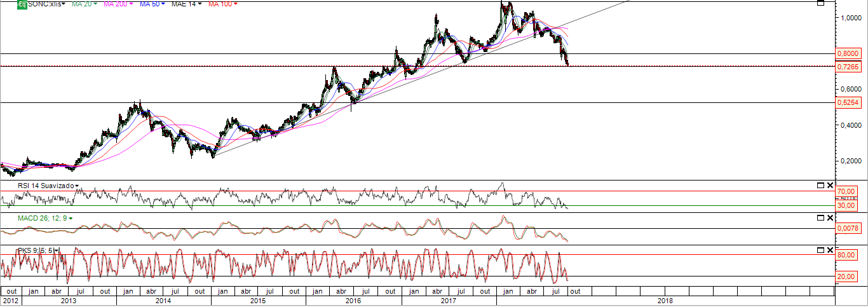Close the RSI indicator panel
Image resolution: width=868 pixels, height=307 pixels.
(x=829, y=185)
